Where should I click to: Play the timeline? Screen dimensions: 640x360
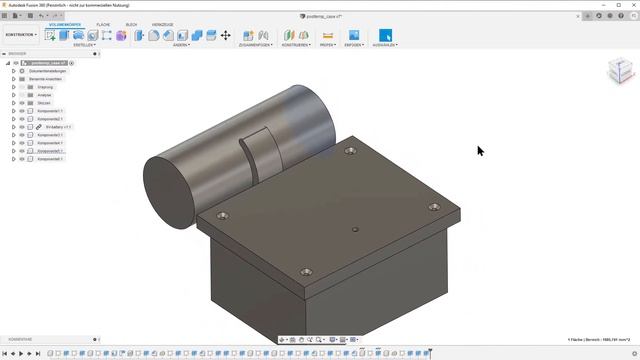[x=21, y=353]
